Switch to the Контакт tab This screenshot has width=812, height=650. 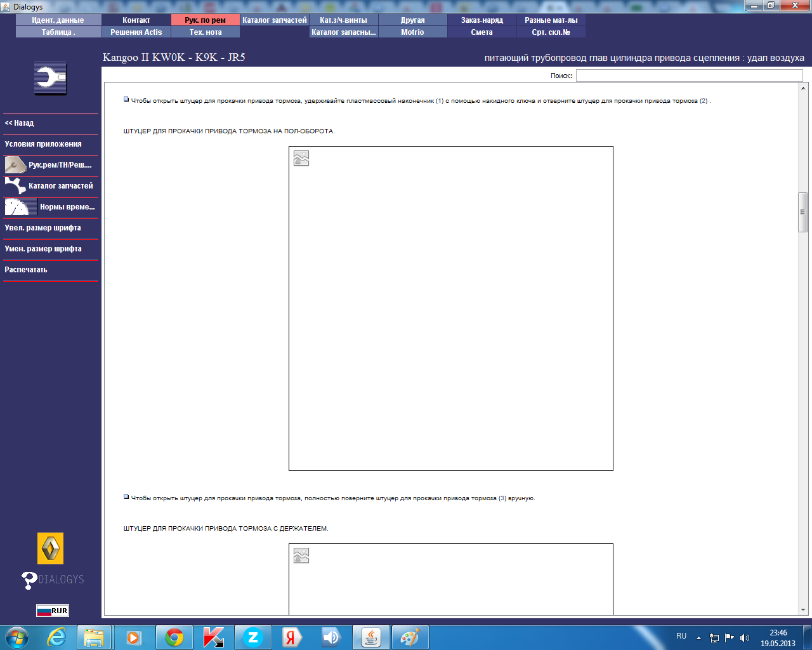[x=136, y=20]
